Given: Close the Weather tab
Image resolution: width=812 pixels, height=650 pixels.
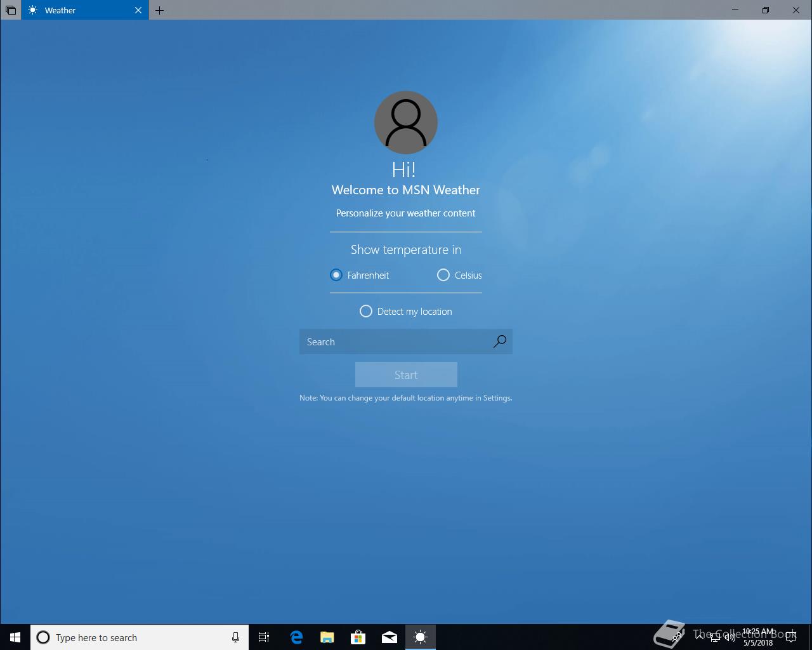Looking at the screenshot, I should coord(138,10).
